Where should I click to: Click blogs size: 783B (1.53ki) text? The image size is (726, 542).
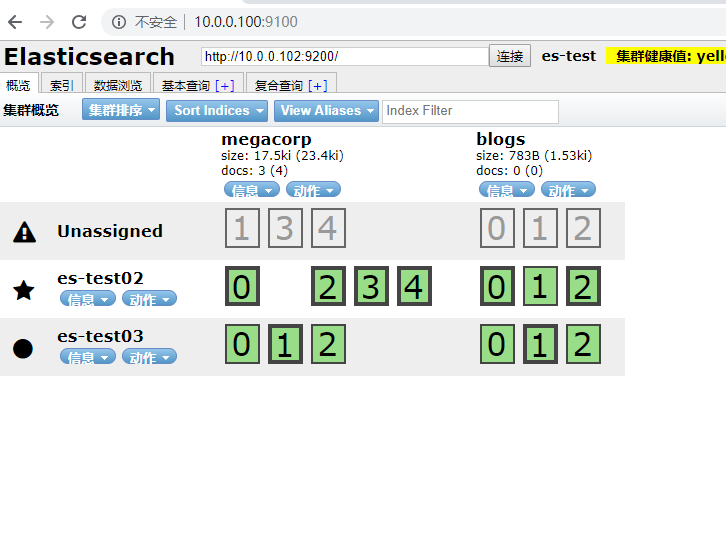tap(534, 156)
